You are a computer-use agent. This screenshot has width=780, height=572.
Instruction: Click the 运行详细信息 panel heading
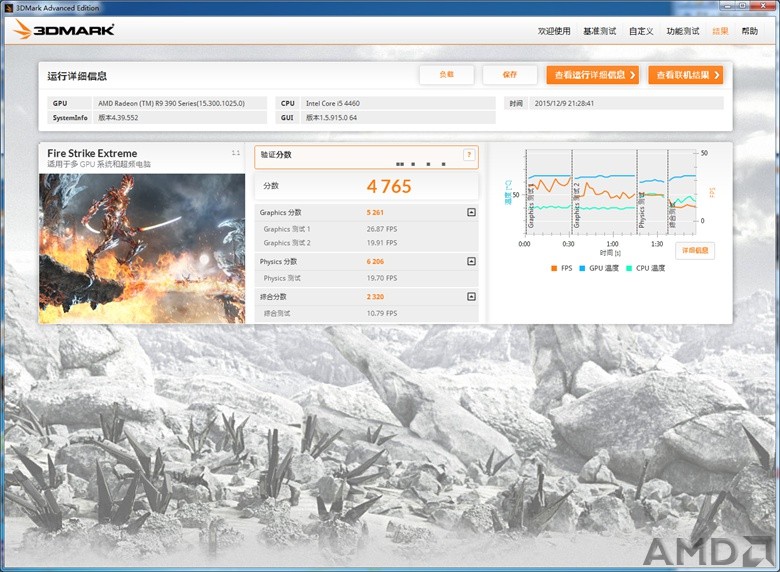click(77, 76)
